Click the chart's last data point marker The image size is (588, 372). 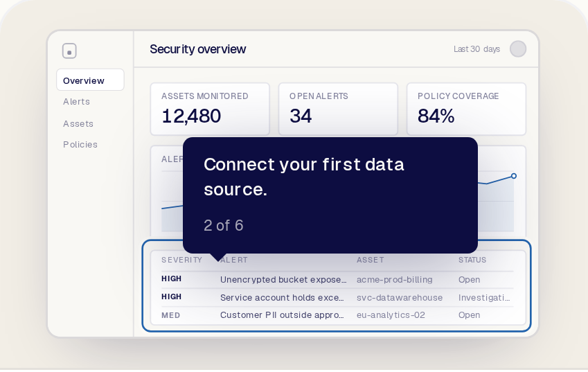click(x=514, y=176)
